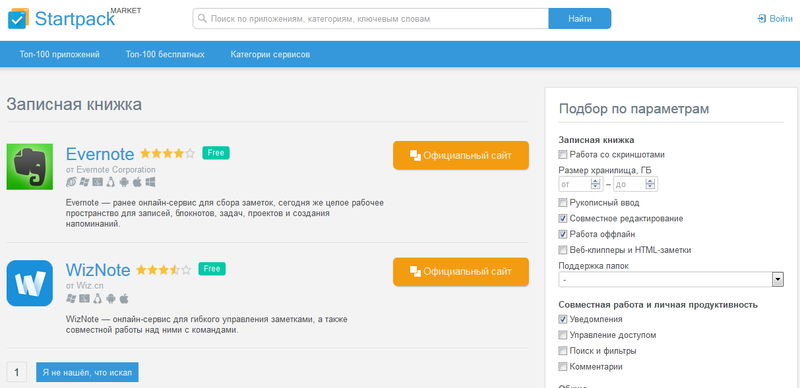Image resolution: width=800 pixels, height=388 pixels.
Task: Click the spinner arrows on the 'до' storage field
Action: [x=650, y=184]
